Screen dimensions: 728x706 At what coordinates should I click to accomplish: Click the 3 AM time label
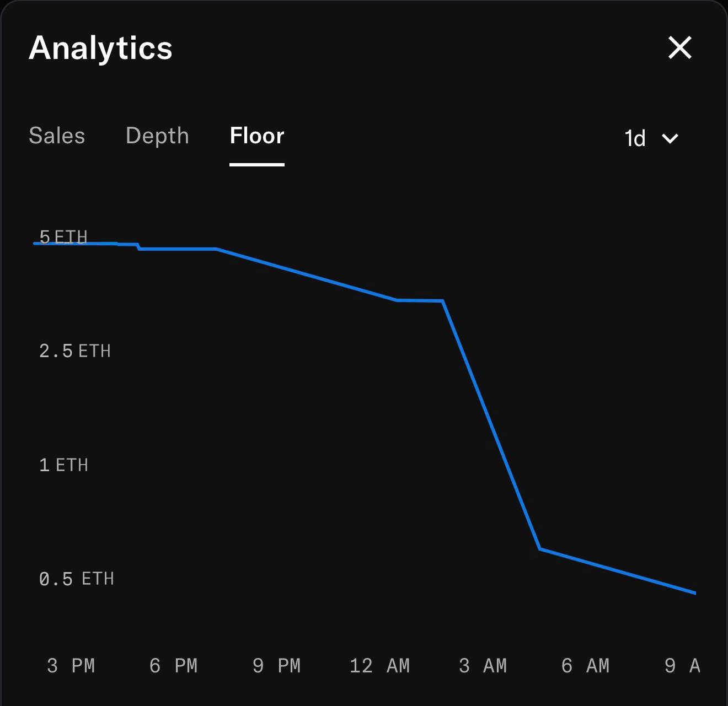pos(483,666)
